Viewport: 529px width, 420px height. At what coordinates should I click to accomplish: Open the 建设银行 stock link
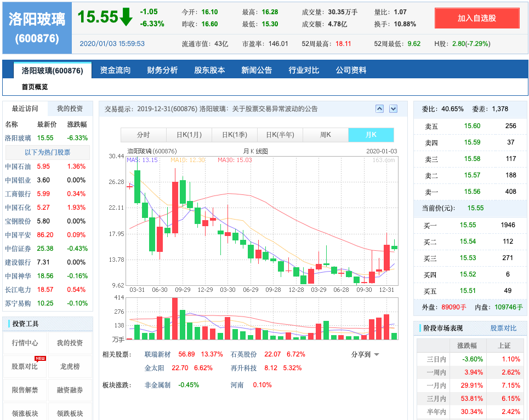click(x=18, y=262)
